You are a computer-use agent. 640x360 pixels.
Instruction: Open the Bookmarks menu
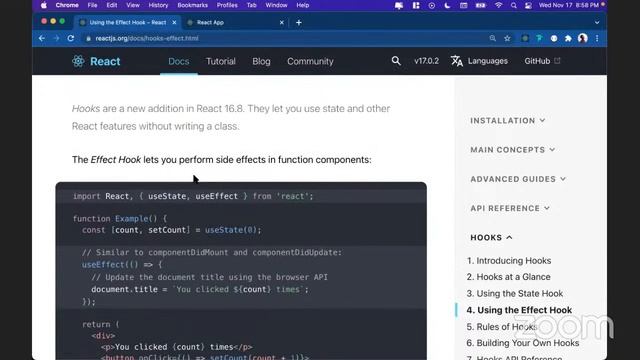coord(192,5)
